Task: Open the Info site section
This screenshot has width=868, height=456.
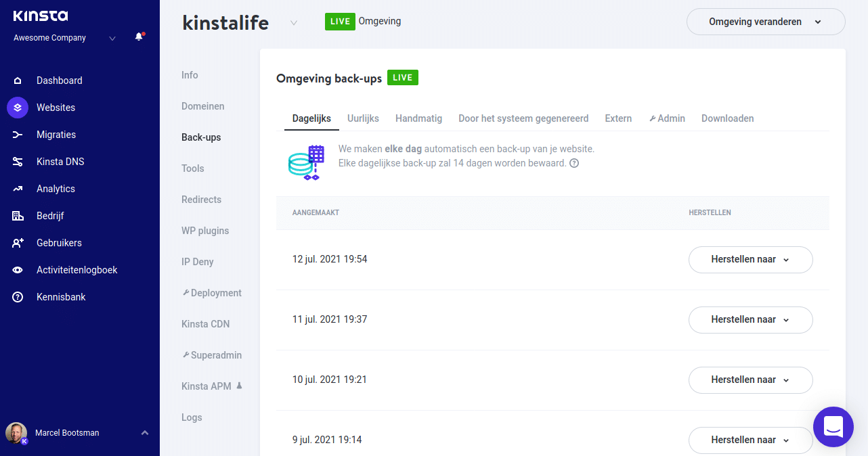Action: [x=190, y=75]
